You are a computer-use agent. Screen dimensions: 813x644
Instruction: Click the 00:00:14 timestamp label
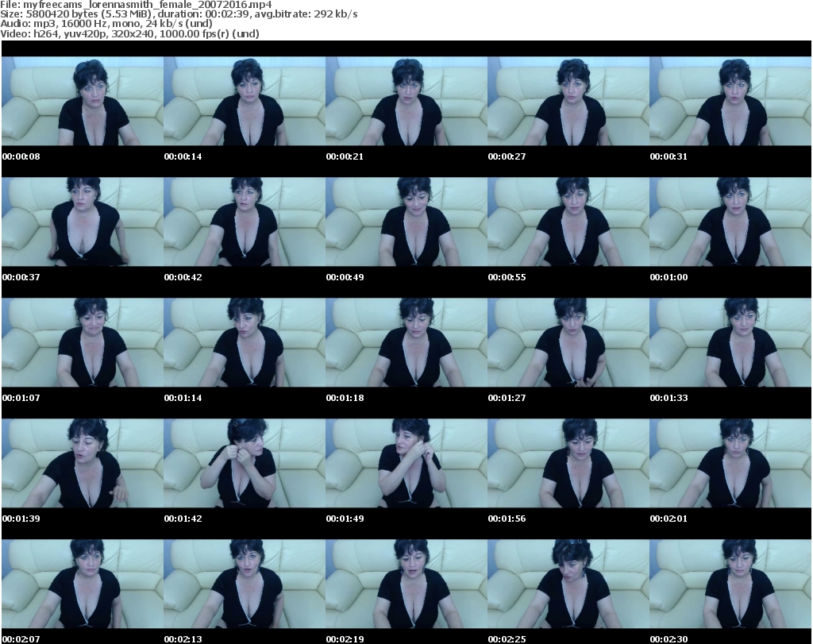183,156
